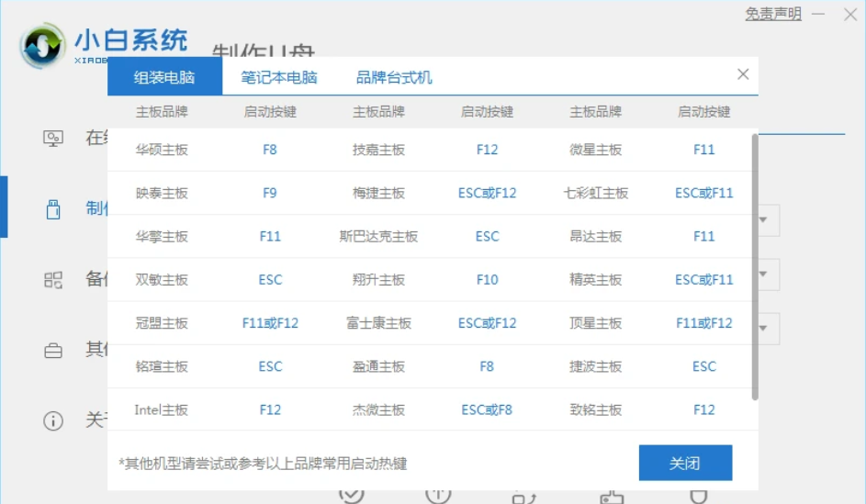Open the 免责声明 link
This screenshot has width=866, height=504.
[773, 14]
